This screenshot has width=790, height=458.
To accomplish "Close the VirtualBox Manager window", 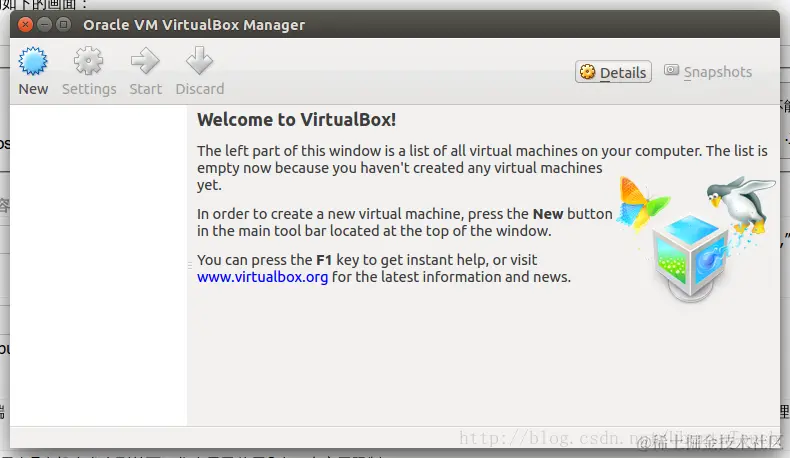I will [25, 24].
